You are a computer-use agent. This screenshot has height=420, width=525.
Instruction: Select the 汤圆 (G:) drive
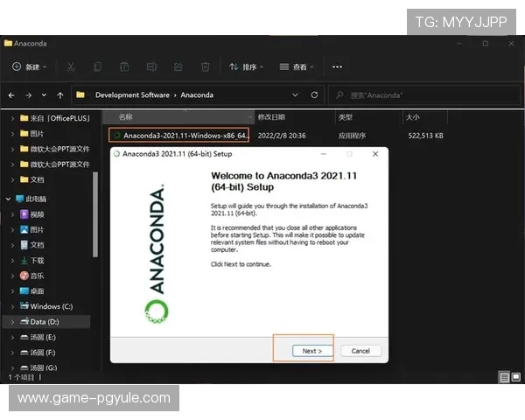pyautogui.click(x=38, y=367)
